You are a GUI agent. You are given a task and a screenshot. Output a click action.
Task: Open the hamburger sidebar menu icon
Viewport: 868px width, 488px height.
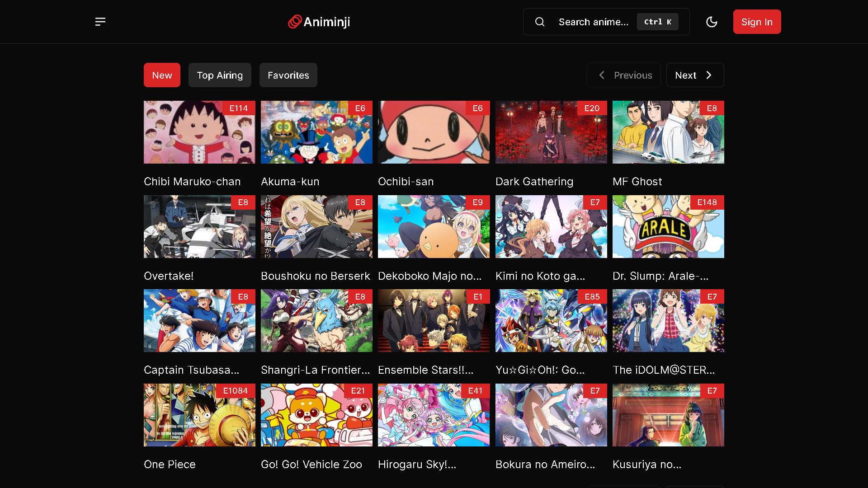click(x=100, y=22)
